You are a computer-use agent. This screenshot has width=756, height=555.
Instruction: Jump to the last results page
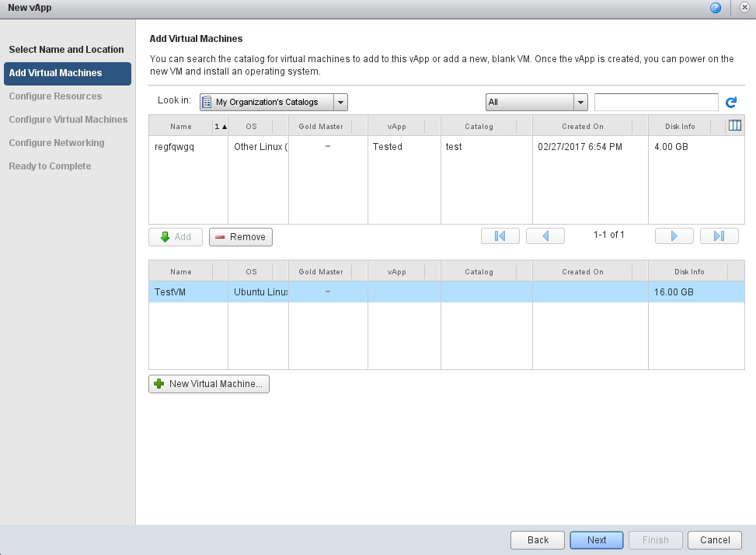coord(719,236)
